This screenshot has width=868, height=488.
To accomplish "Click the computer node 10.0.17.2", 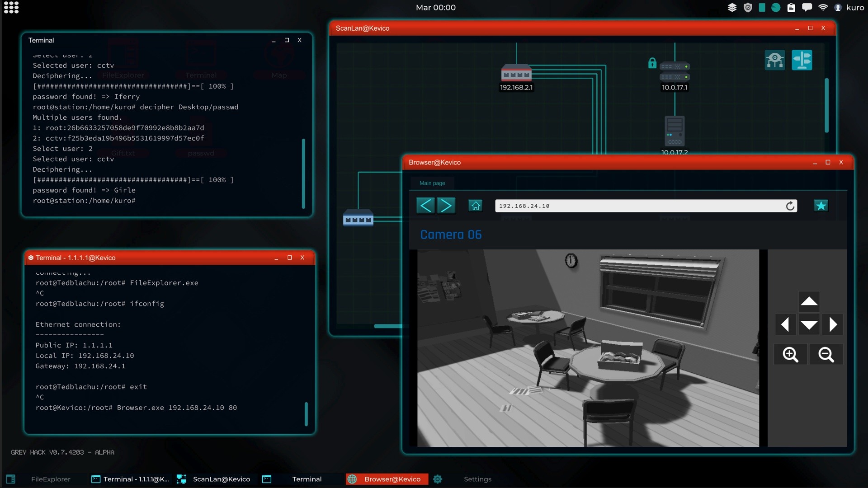I will (x=674, y=132).
